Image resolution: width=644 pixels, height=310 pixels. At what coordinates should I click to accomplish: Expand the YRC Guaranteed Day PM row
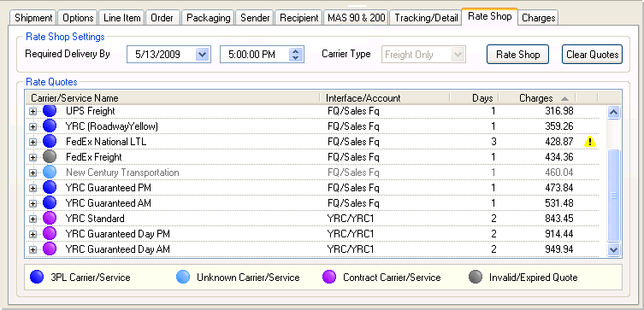pos(32,235)
